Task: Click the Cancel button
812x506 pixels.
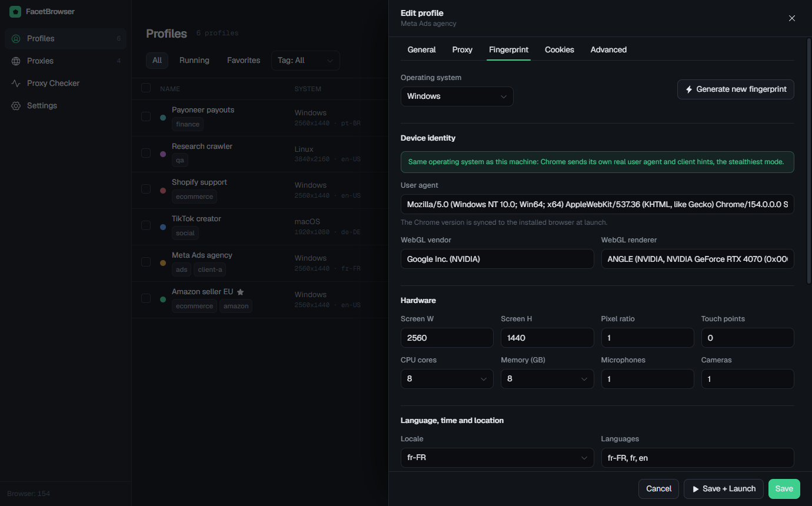Action: point(659,489)
